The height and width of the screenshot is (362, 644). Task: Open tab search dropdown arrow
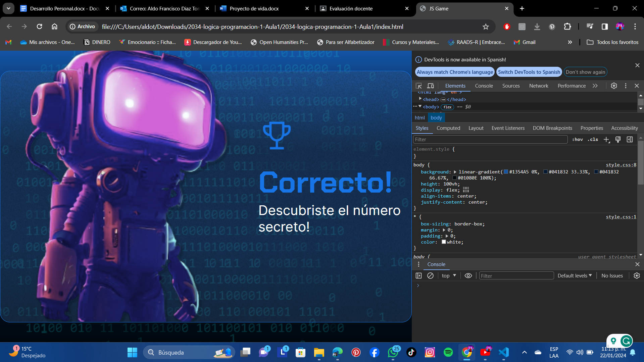pos(8,8)
